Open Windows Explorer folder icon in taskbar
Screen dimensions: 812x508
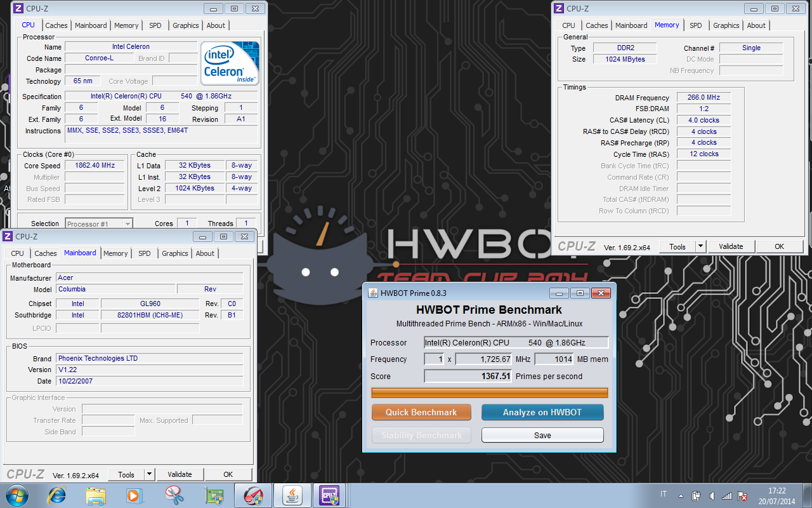[x=96, y=495]
